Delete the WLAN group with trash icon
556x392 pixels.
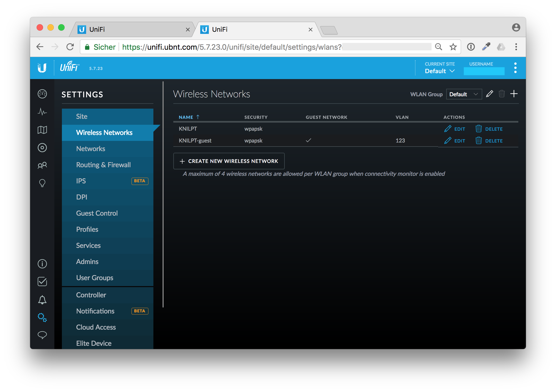(502, 94)
